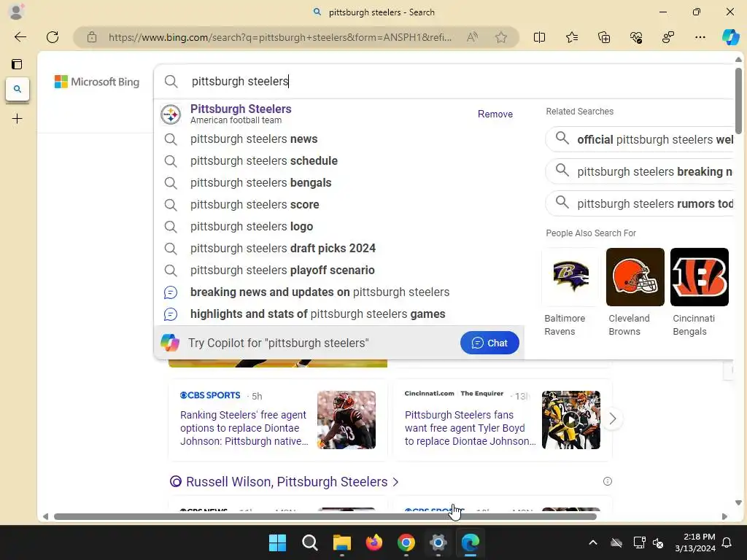The image size is (747, 560).
Task: Reload the page with the refresh icon
Action: (x=53, y=37)
